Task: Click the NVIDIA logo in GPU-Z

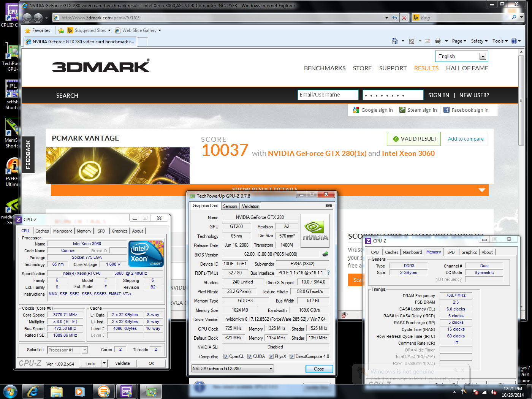Action: (315, 231)
